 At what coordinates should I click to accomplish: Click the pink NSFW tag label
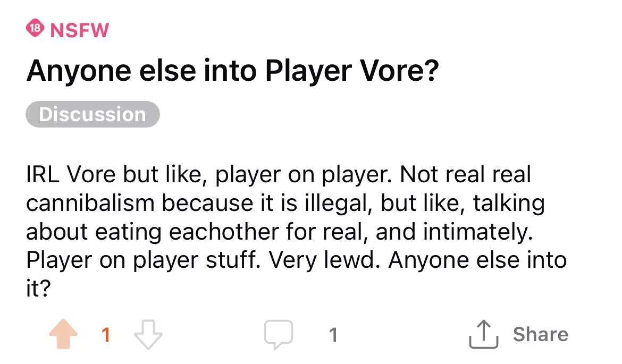pyautogui.click(x=79, y=30)
